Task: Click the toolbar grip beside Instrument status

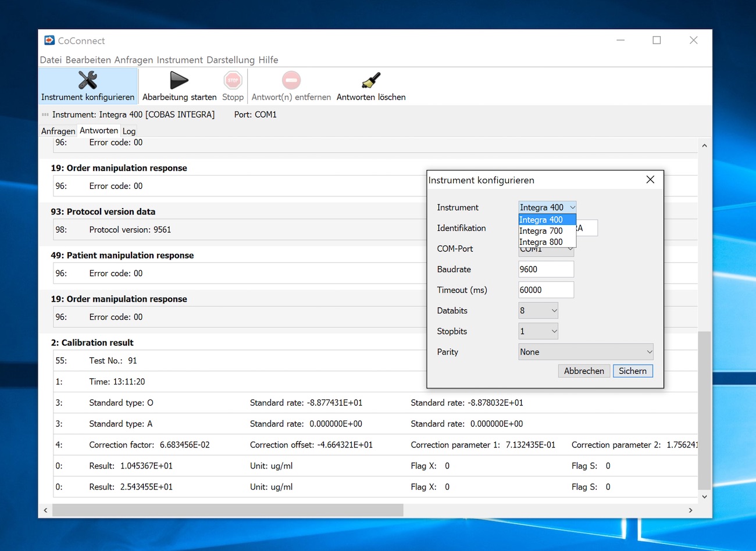Action: coord(45,115)
